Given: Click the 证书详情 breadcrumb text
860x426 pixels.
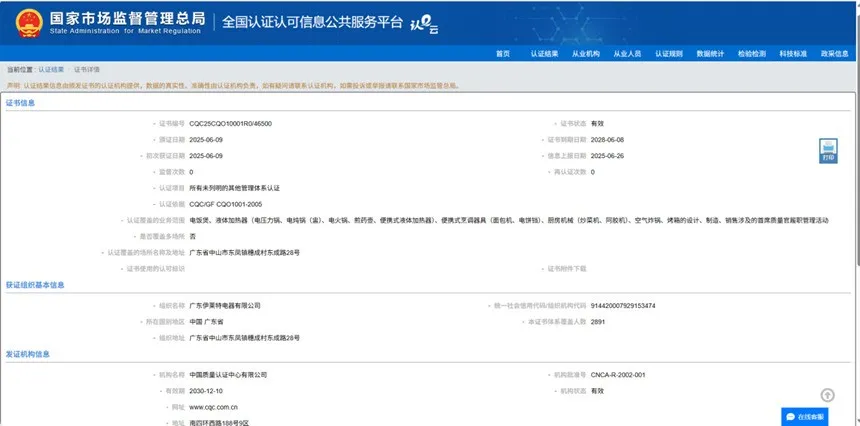Looking at the screenshot, I should (x=87, y=70).
